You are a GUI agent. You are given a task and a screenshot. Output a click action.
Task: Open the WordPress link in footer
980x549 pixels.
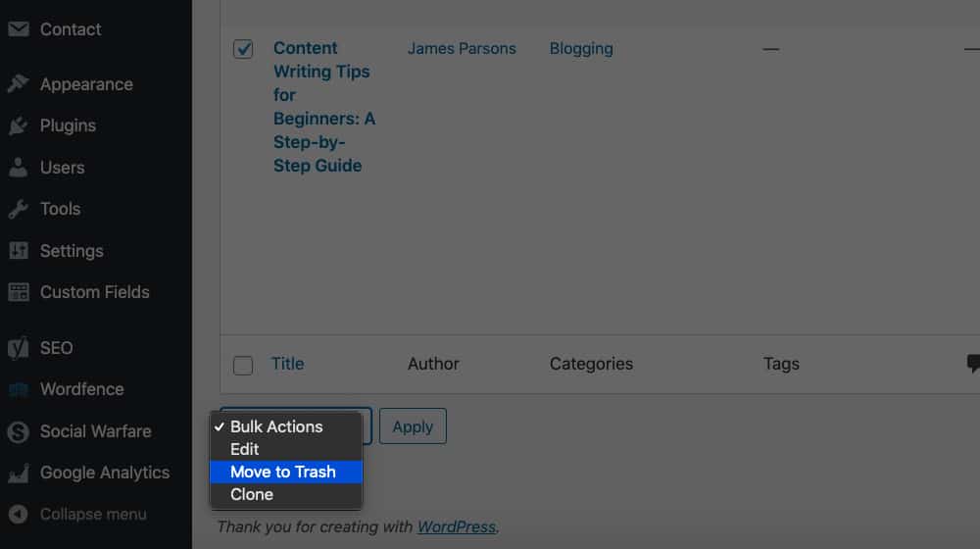(x=457, y=526)
